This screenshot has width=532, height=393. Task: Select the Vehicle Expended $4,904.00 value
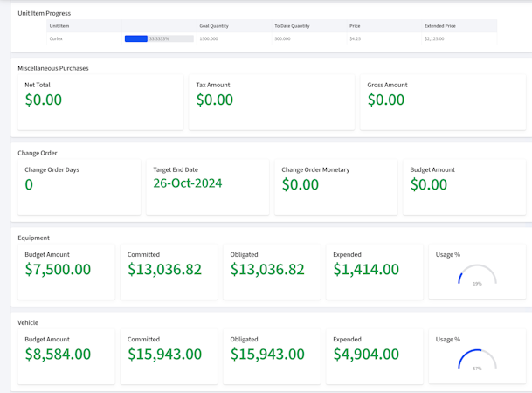pyautogui.click(x=366, y=354)
